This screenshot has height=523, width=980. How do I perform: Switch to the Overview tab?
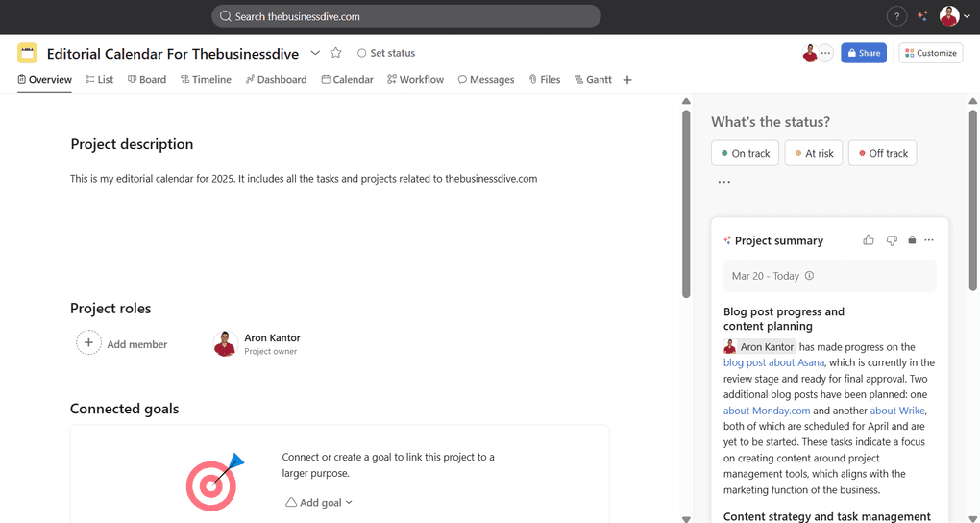pos(44,80)
